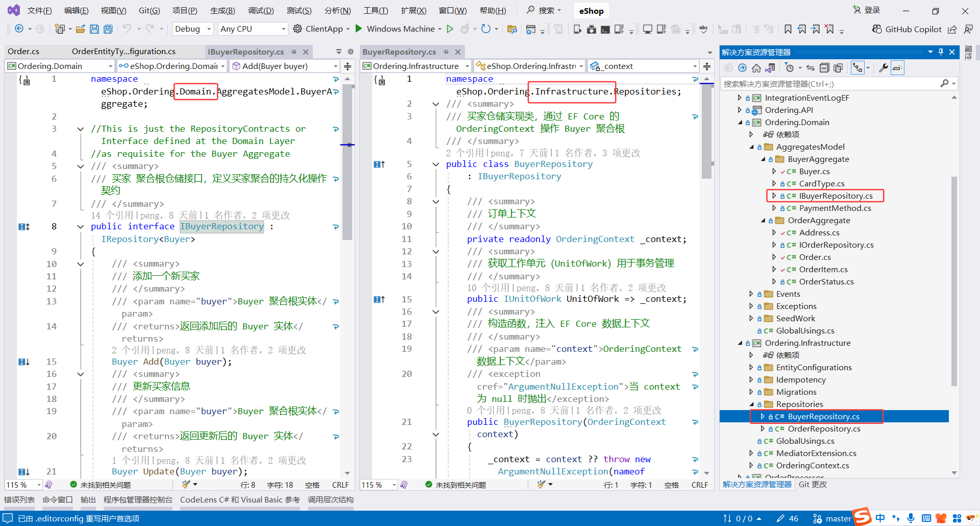Switch views icon in Solution Explorer toolbar
Image resolution: width=980 pixels, height=526 pixels.
(x=770, y=68)
